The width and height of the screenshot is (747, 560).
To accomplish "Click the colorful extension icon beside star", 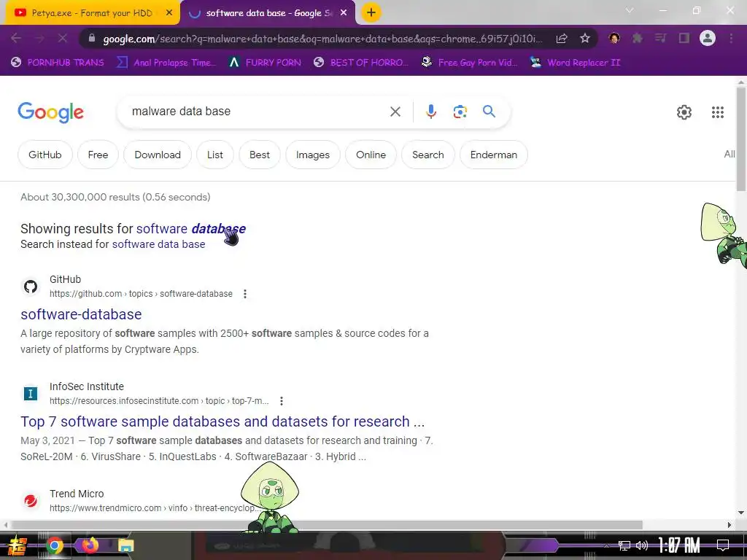I will 614,38.
